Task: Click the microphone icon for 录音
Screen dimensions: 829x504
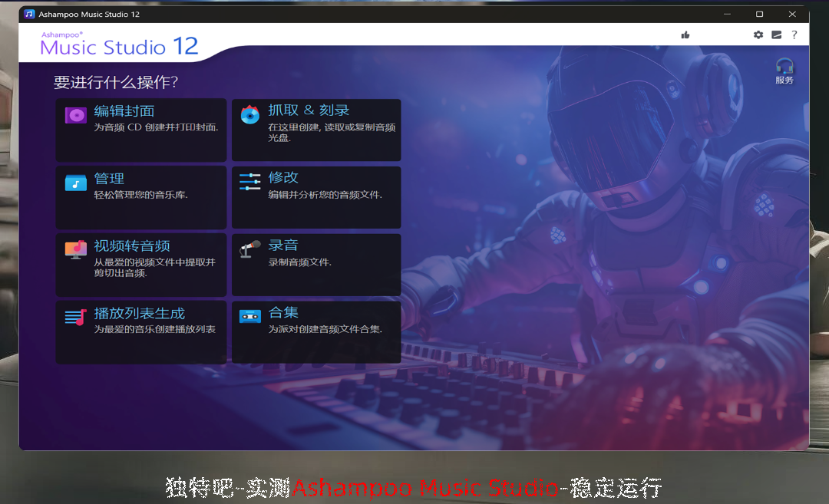Action: [x=250, y=249]
